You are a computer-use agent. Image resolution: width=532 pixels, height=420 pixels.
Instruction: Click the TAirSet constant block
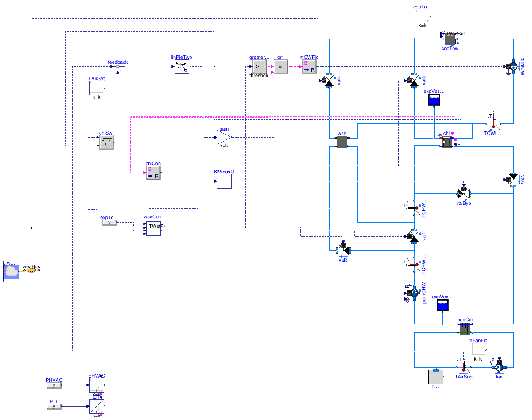97,88
